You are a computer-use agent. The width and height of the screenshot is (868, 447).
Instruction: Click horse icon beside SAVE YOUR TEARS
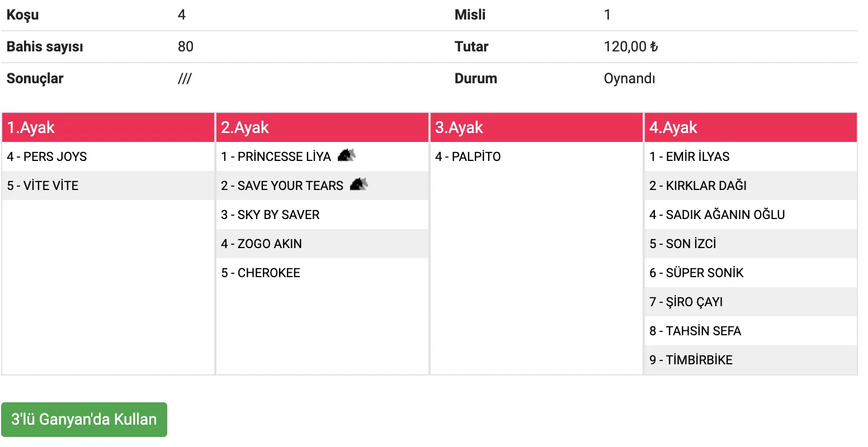[359, 184]
